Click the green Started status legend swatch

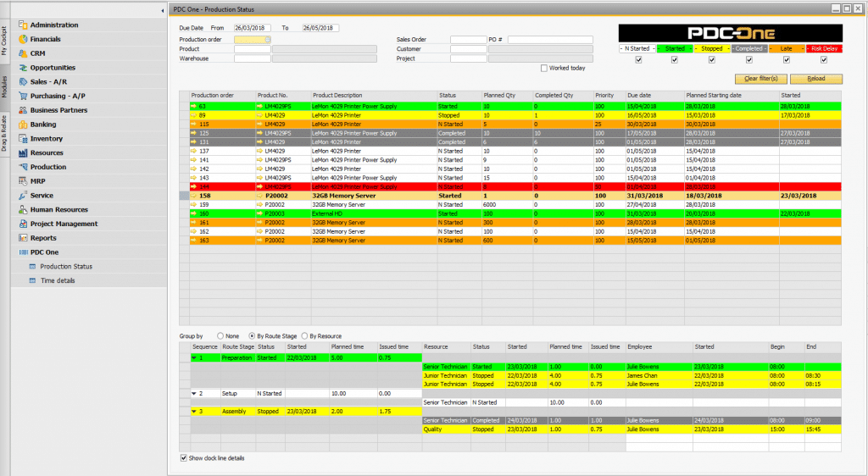pyautogui.click(x=676, y=49)
